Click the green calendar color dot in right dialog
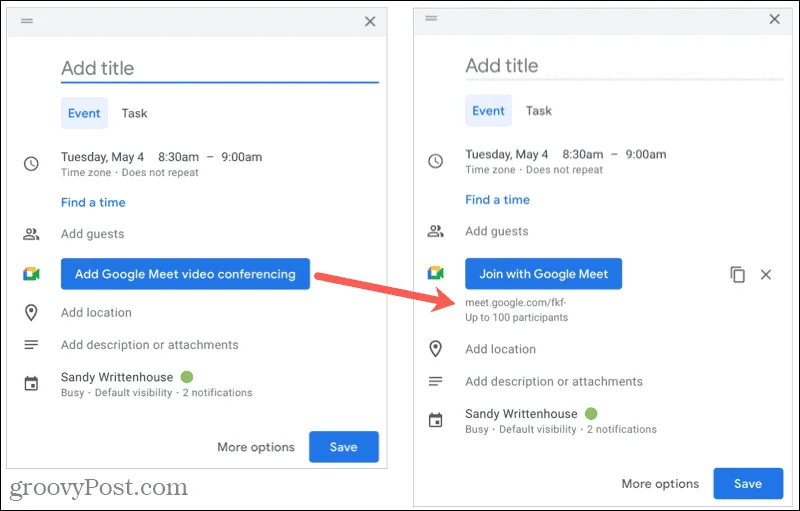The width and height of the screenshot is (800, 511). point(591,414)
